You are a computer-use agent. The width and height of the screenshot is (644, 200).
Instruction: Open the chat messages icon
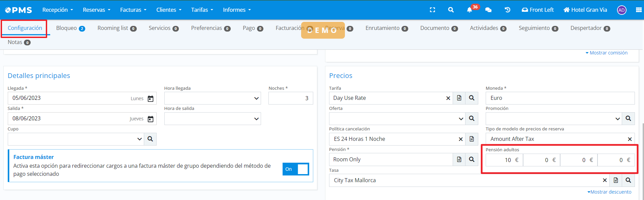tap(488, 10)
